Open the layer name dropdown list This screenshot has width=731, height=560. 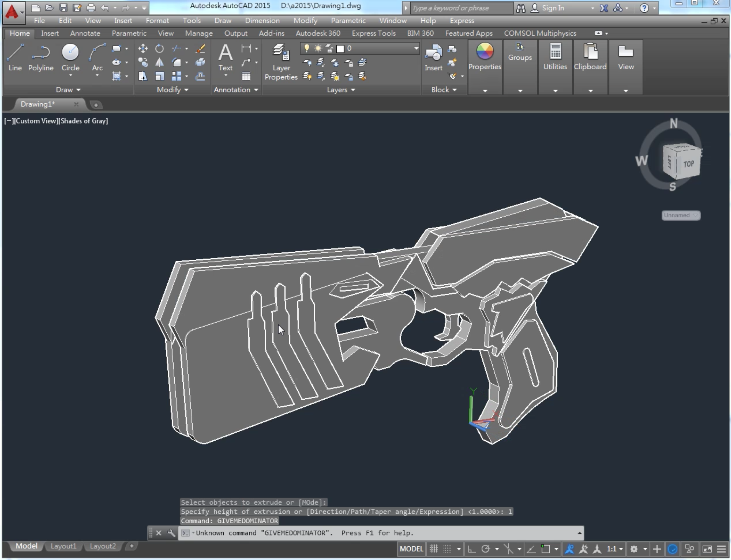(x=416, y=48)
